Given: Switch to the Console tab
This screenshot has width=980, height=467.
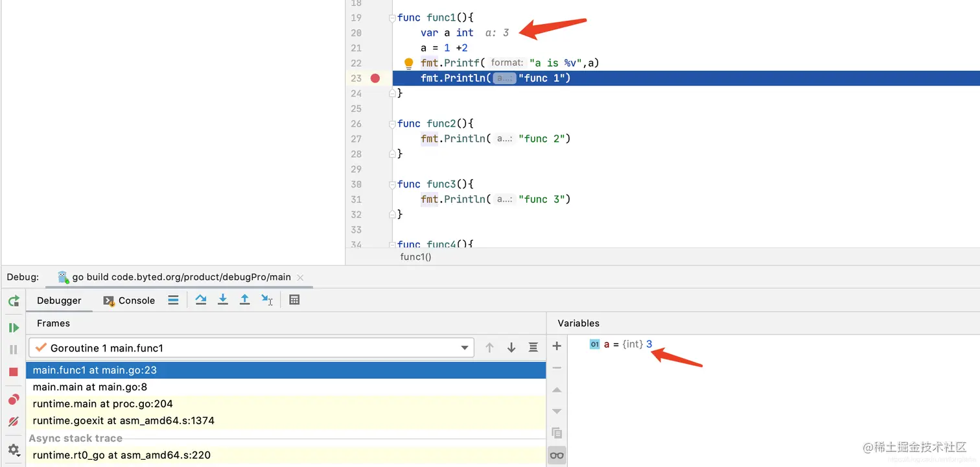Looking at the screenshot, I should [129, 300].
